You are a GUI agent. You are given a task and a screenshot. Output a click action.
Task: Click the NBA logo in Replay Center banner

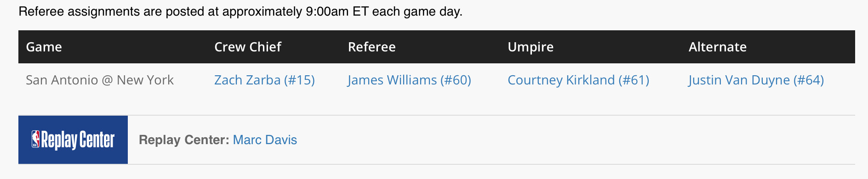35,139
